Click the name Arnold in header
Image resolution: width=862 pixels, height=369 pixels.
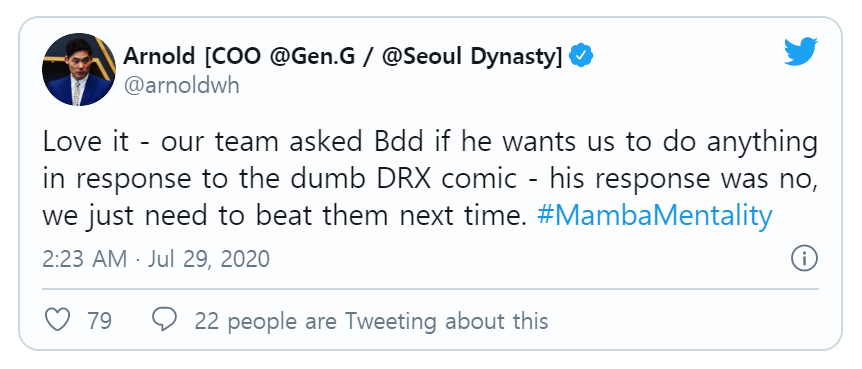click(159, 56)
